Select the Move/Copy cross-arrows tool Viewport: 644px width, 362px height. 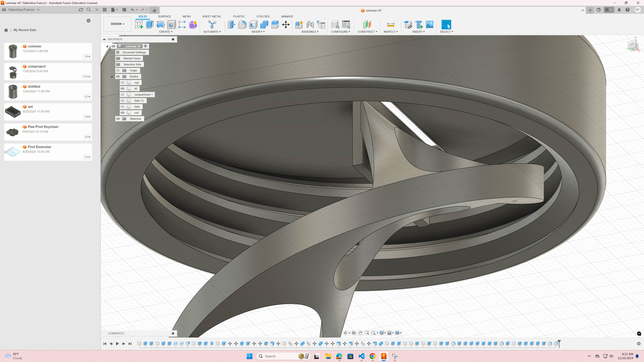click(286, 24)
